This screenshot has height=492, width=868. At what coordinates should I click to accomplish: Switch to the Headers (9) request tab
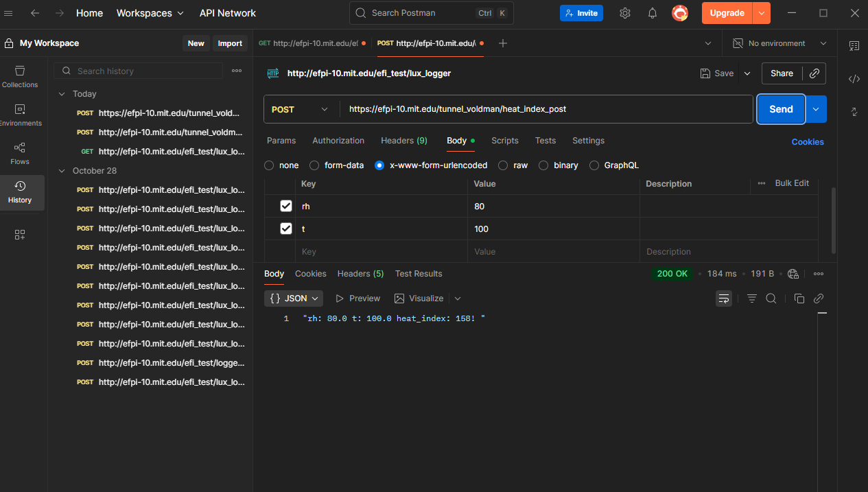tap(403, 141)
